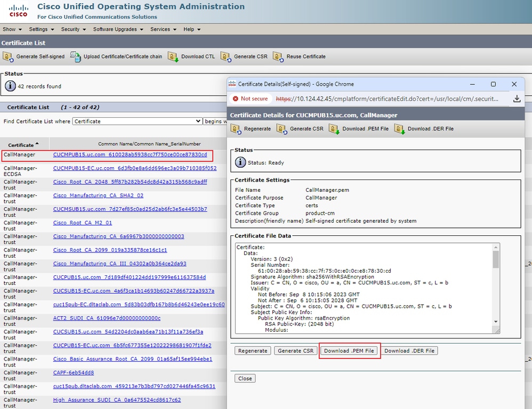Click the Close button in popup

click(x=245, y=379)
